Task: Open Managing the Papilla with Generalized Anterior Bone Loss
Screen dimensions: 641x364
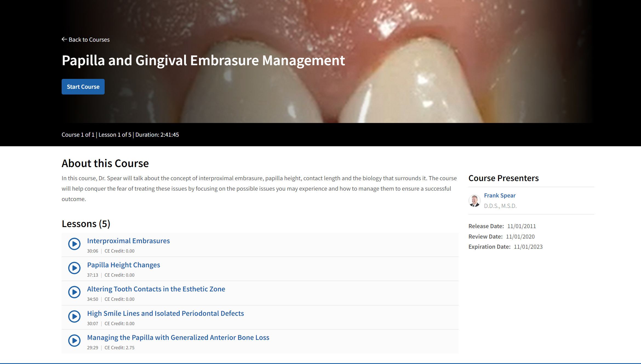Action: pos(178,337)
